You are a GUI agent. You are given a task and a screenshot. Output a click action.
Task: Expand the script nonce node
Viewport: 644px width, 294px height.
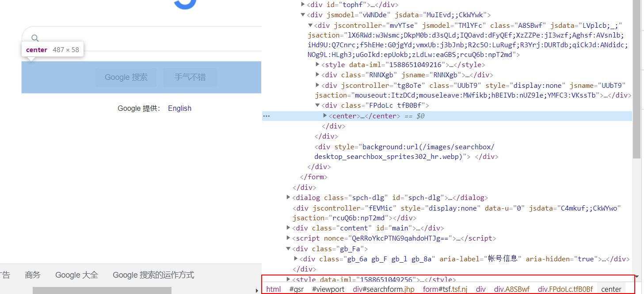289,238
